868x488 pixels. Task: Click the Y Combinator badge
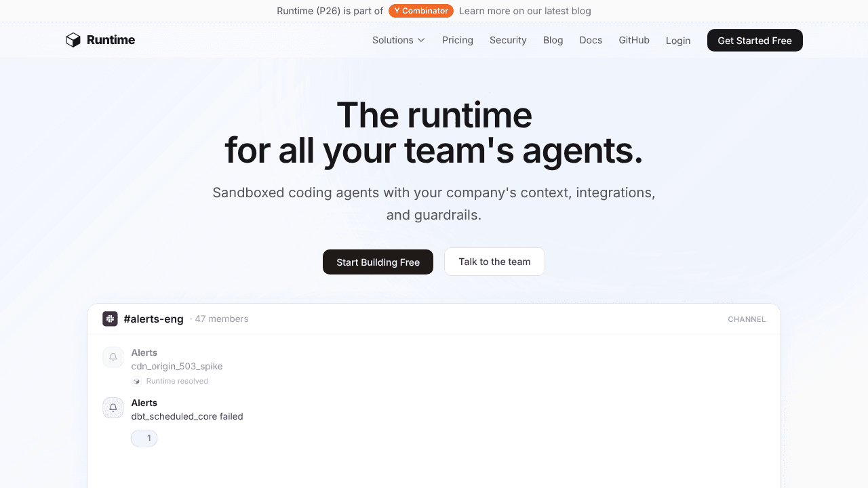click(421, 11)
